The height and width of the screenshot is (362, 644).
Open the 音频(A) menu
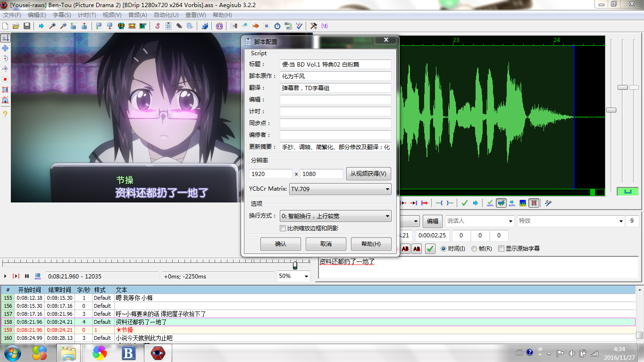tap(137, 15)
